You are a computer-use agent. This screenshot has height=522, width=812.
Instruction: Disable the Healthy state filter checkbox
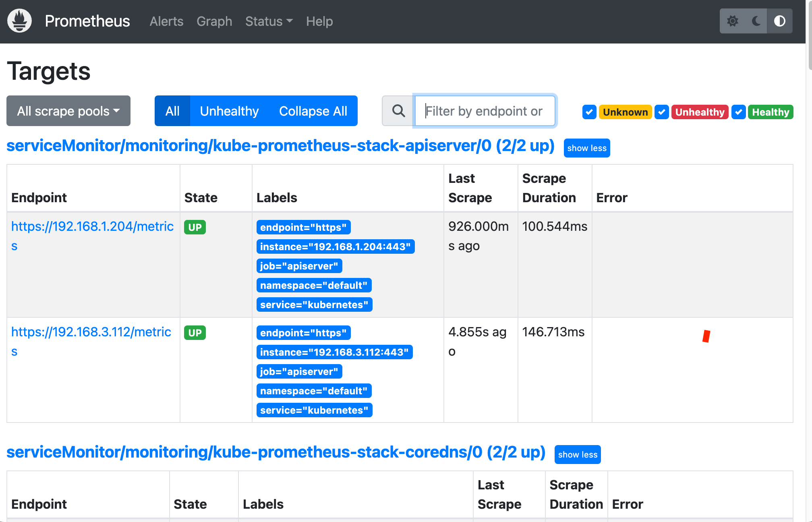coord(738,112)
